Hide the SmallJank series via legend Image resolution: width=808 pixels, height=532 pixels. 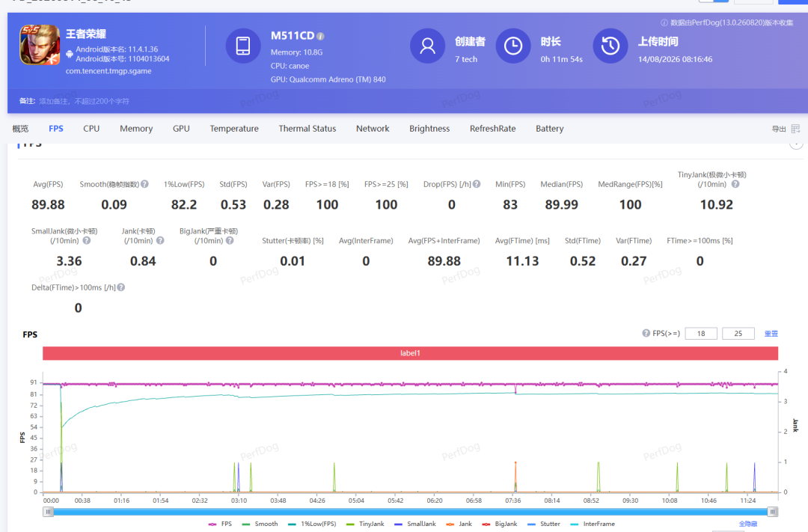point(414,524)
